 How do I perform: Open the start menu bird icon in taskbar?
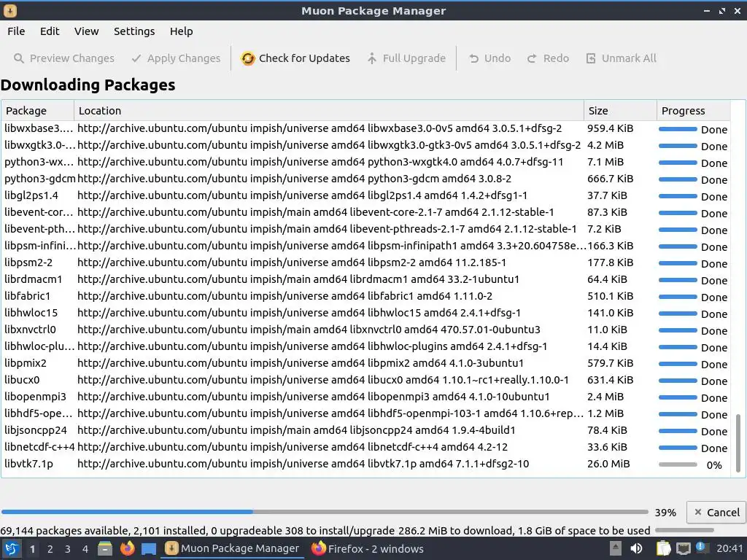12,548
